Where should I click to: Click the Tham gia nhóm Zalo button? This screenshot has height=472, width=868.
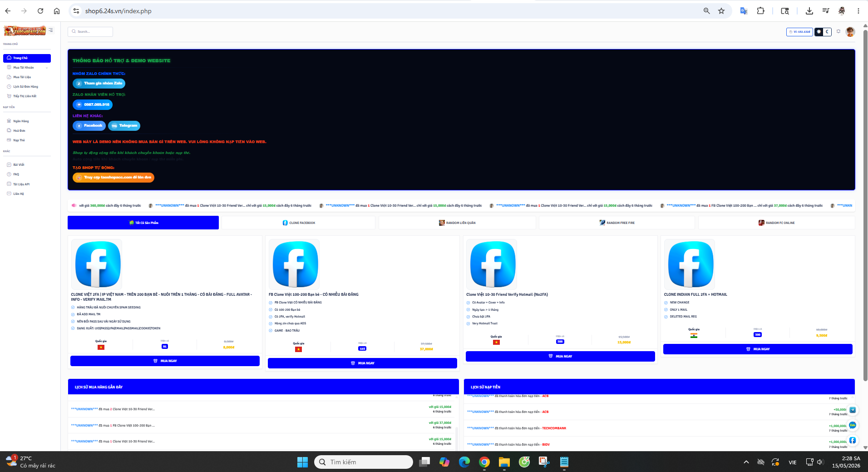[x=99, y=84]
